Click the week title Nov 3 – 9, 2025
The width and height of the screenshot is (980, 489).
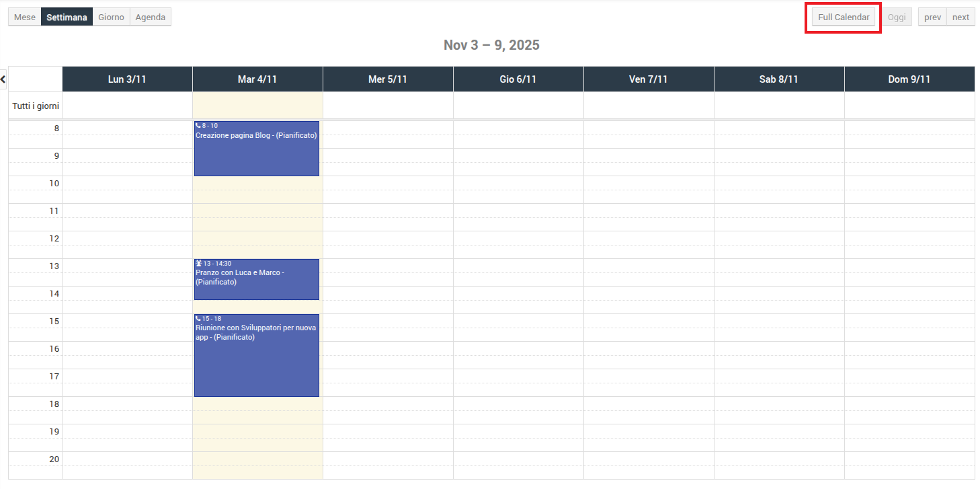(x=491, y=45)
